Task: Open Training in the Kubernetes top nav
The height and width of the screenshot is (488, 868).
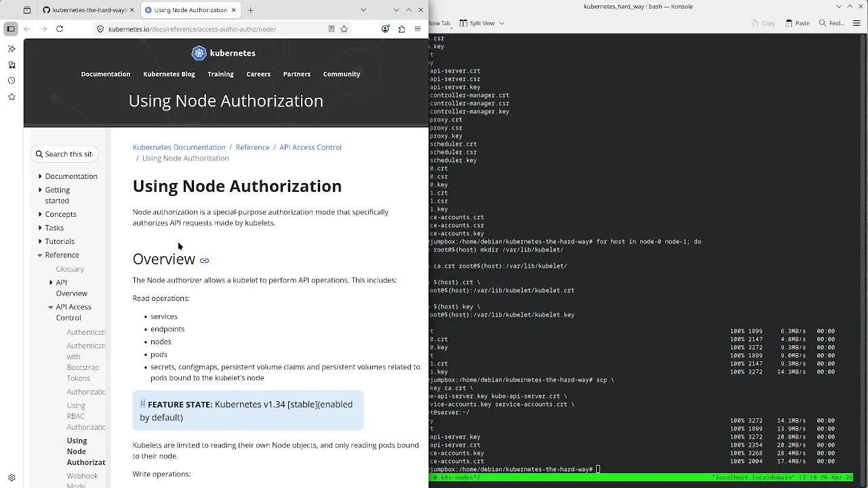Action: click(220, 74)
